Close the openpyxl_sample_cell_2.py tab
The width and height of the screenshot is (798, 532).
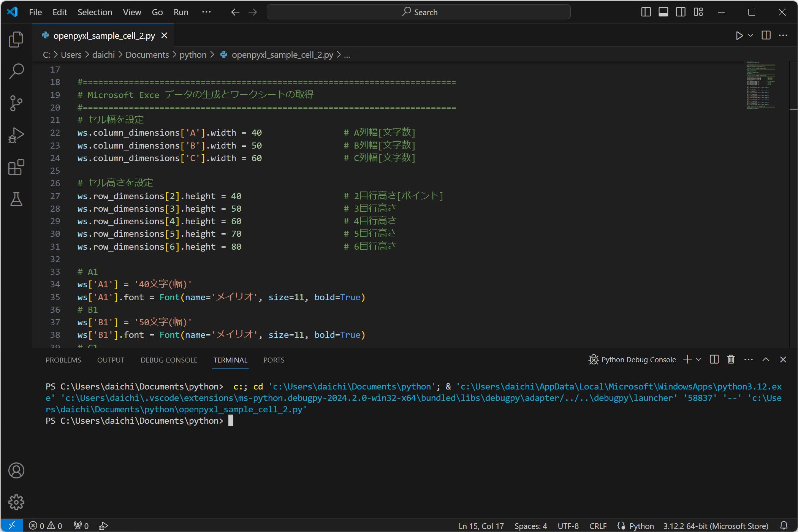tap(165, 35)
